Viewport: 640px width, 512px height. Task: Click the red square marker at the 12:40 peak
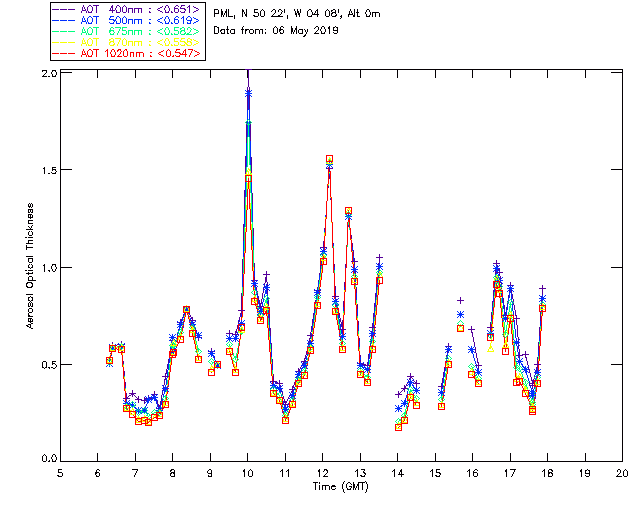coord(348,211)
